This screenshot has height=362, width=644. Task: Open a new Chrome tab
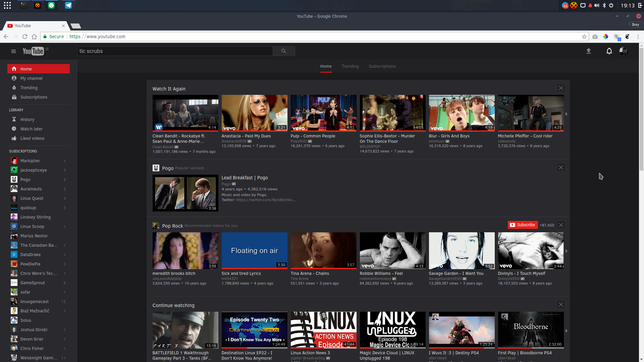76,26
